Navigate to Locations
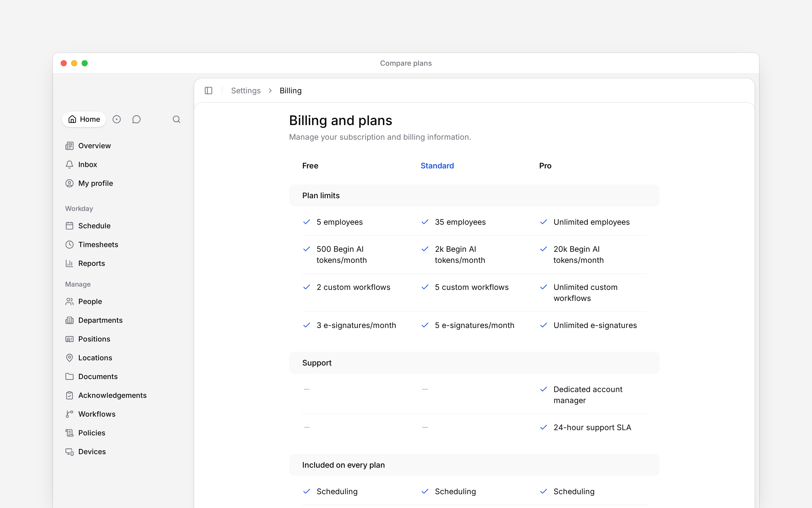This screenshot has width=812, height=508. [95, 358]
